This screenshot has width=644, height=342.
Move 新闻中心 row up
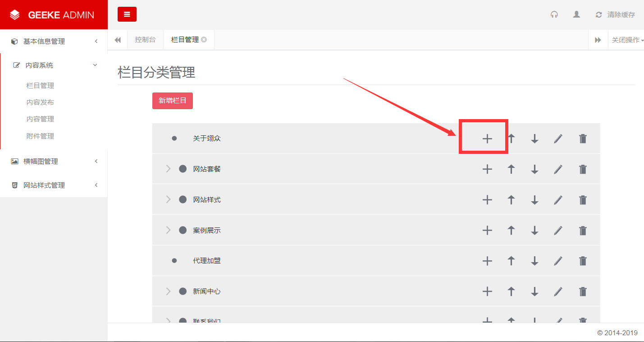pos(511,291)
